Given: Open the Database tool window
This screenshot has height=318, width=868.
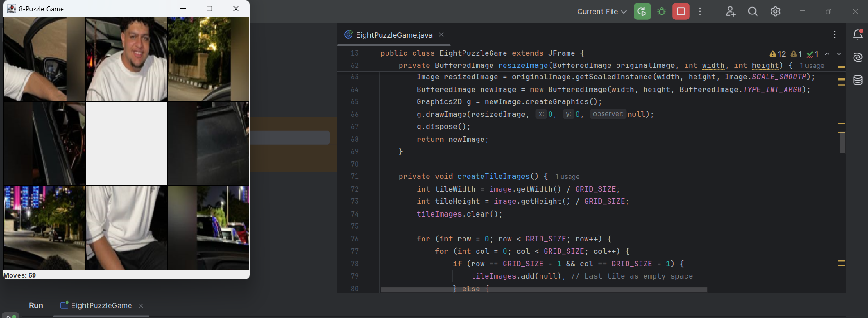Looking at the screenshot, I should tap(858, 80).
